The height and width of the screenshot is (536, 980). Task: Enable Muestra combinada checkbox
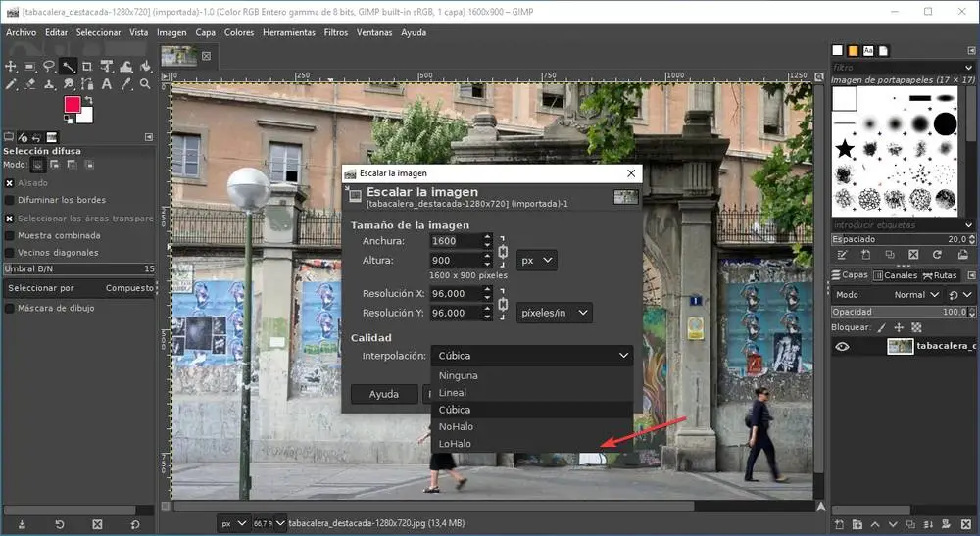point(10,235)
